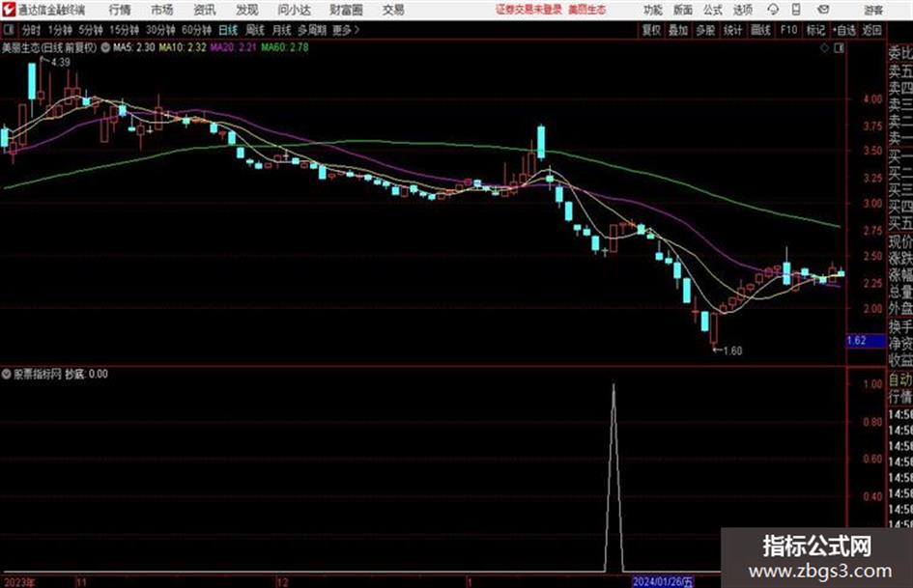
Task: Select the 周线 weekly chart tab
Action: 255,30
